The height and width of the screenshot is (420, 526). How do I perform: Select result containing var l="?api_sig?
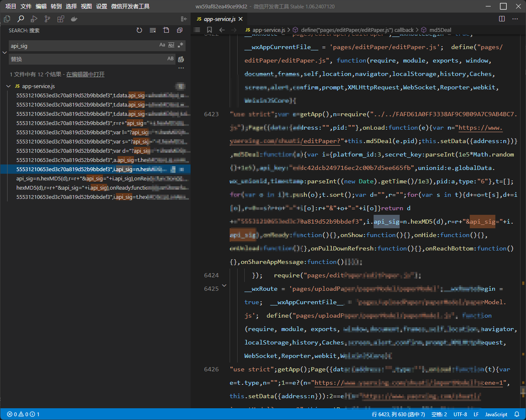(95, 132)
